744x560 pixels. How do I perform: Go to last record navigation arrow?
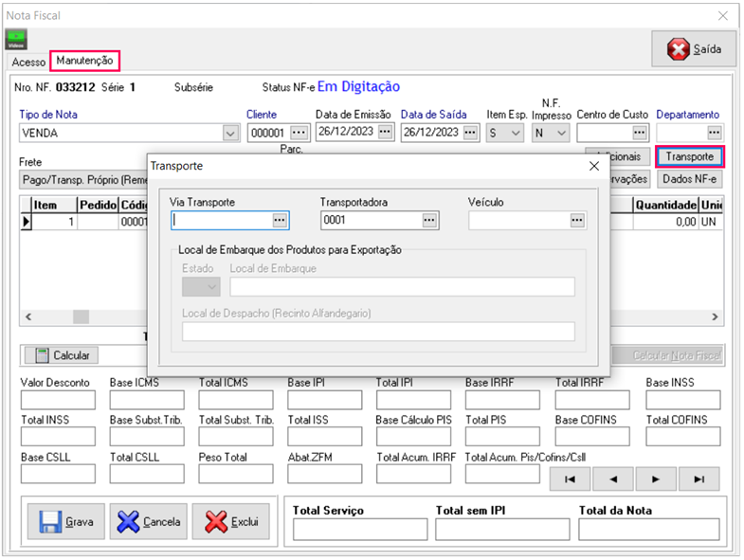click(x=699, y=479)
